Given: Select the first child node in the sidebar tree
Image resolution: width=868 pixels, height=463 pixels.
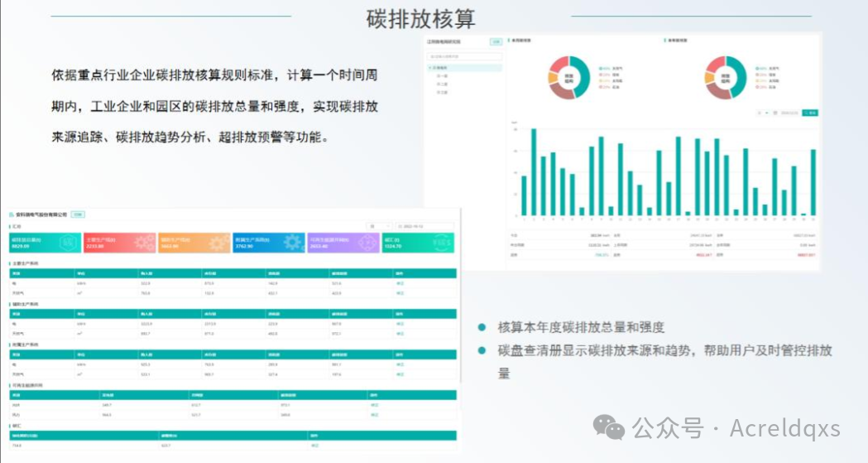Looking at the screenshot, I should (x=443, y=76).
